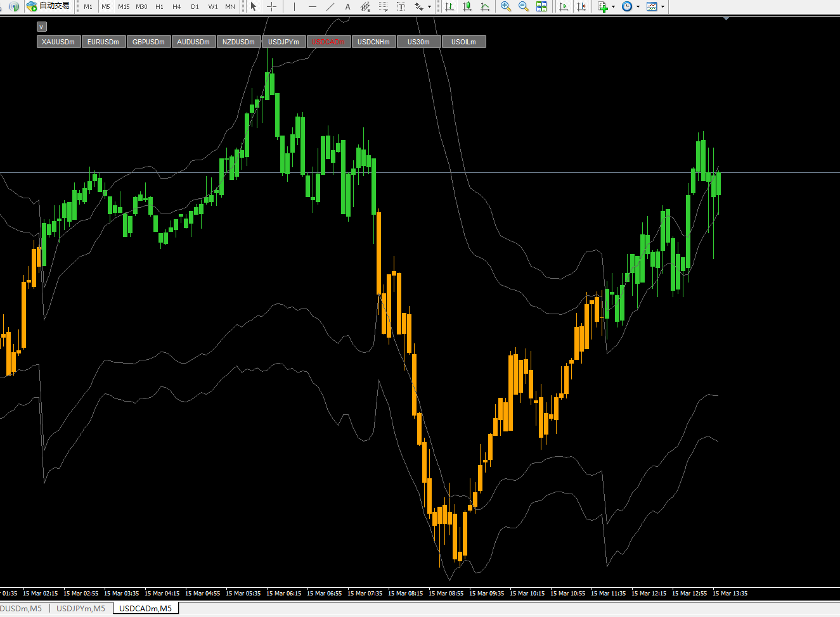Open the USDCADm,M5 chart tab

(x=146, y=609)
